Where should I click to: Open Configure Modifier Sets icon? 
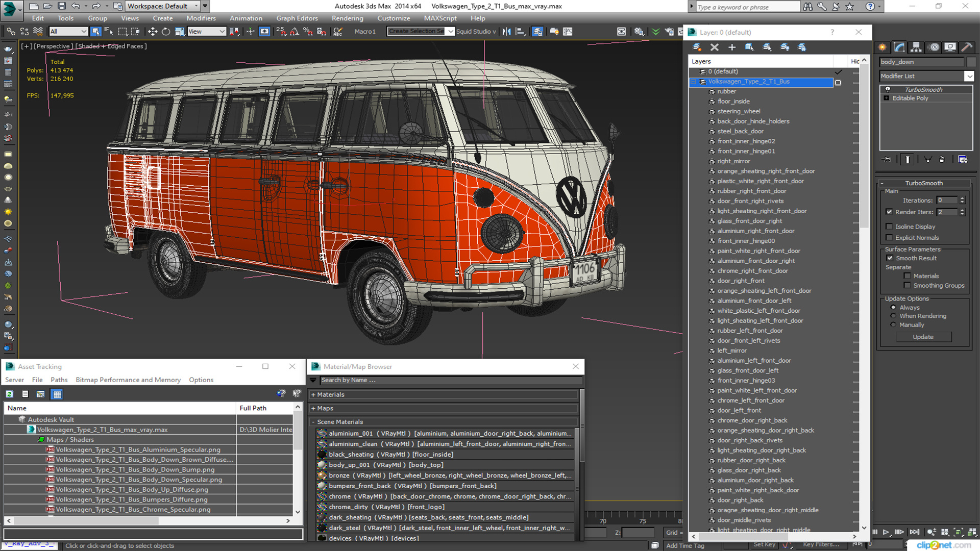pos(963,160)
